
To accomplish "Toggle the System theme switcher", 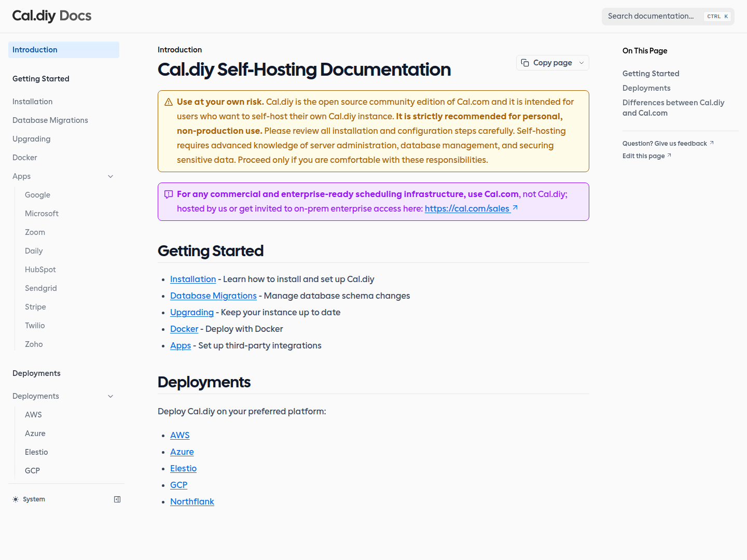I will [x=29, y=499].
